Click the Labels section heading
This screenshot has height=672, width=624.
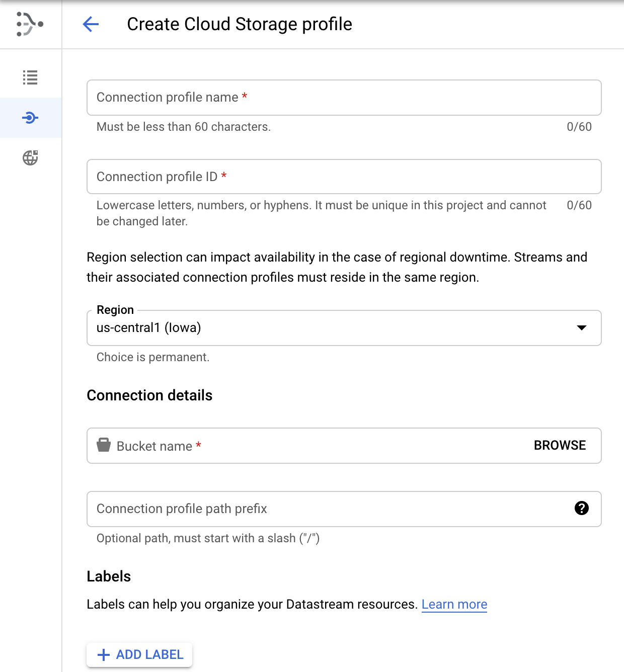[x=109, y=576]
